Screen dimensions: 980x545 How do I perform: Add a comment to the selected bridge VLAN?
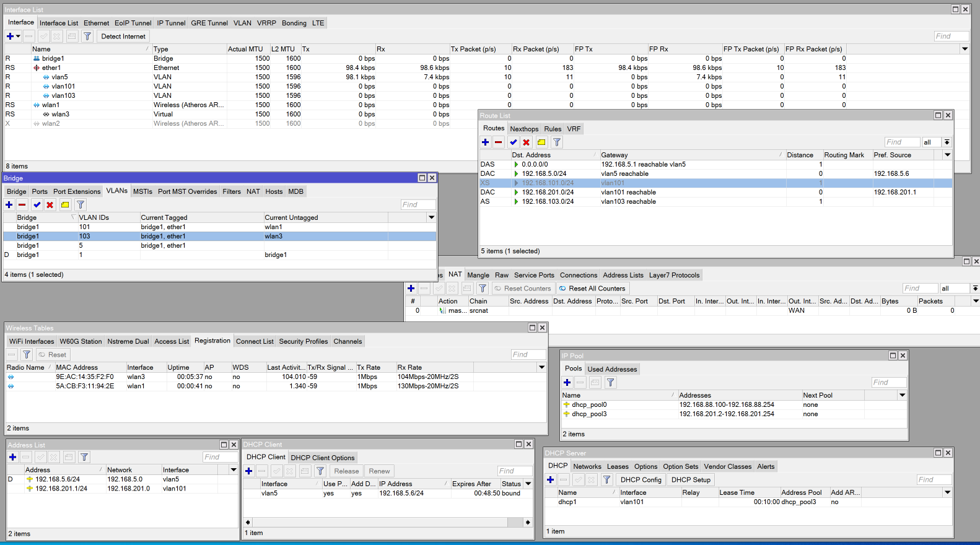65,205
